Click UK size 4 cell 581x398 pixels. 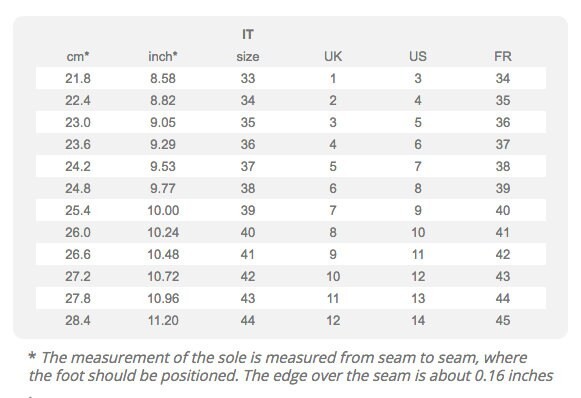point(333,145)
